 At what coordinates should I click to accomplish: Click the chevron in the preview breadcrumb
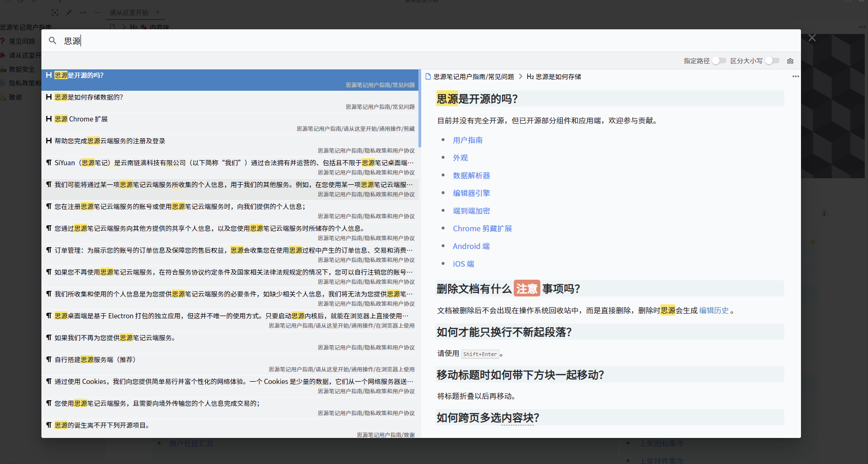click(x=520, y=76)
